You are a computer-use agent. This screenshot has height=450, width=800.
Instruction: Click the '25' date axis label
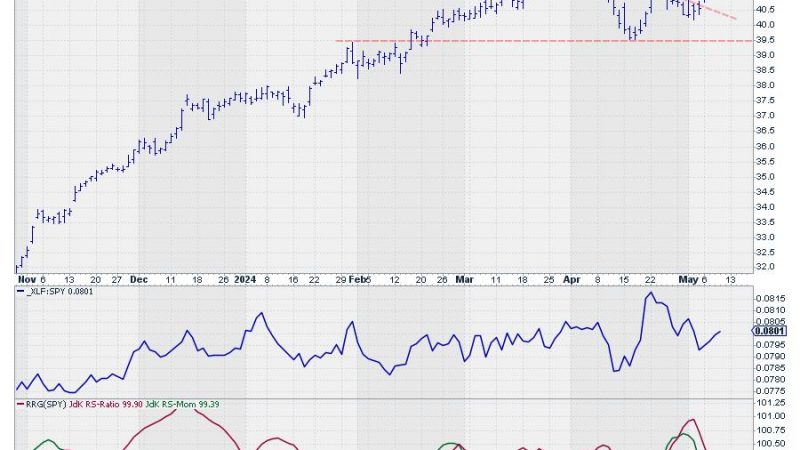(549, 280)
